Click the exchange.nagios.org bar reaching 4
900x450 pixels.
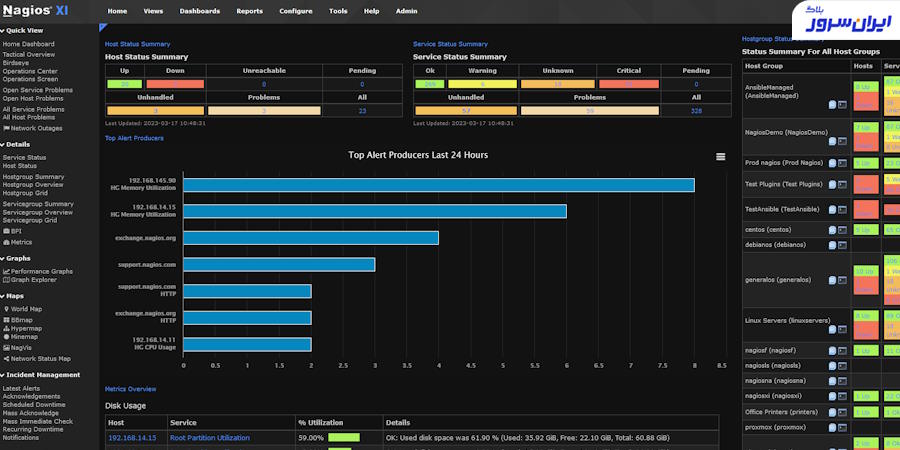click(x=311, y=238)
